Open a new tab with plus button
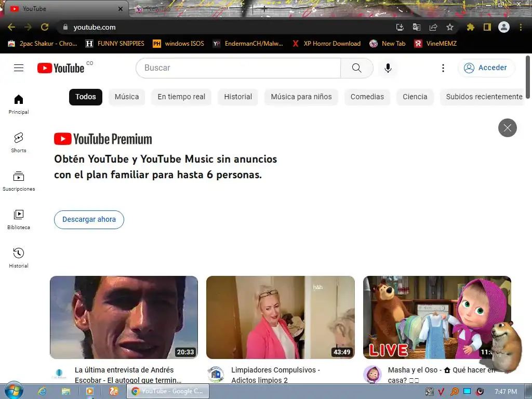 pos(264,9)
